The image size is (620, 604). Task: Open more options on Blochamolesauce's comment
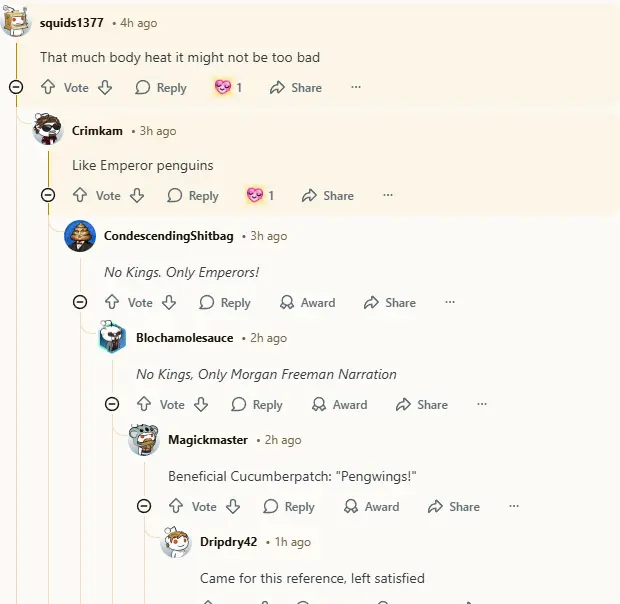click(x=482, y=405)
